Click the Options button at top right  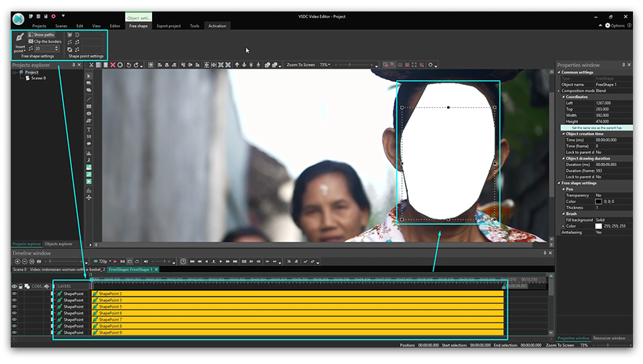tap(614, 26)
